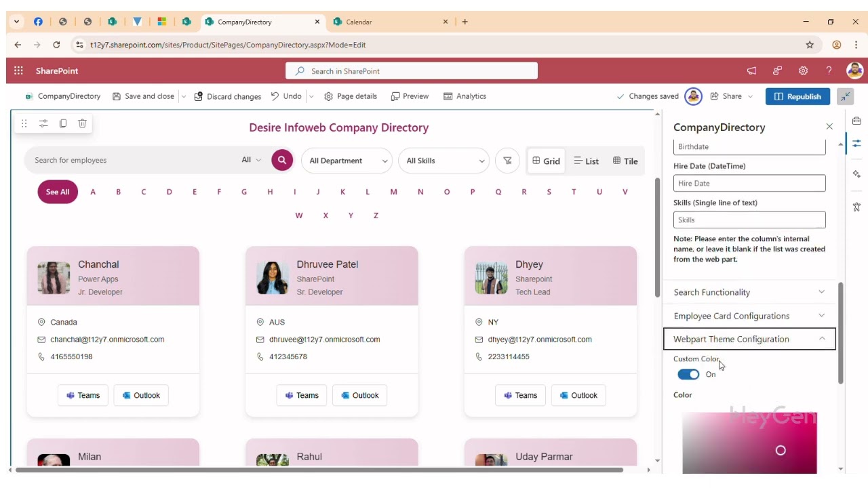Screen dimensions: 868x488
Task: Collapse Webpart Theme Configuration section
Action: tap(749, 339)
